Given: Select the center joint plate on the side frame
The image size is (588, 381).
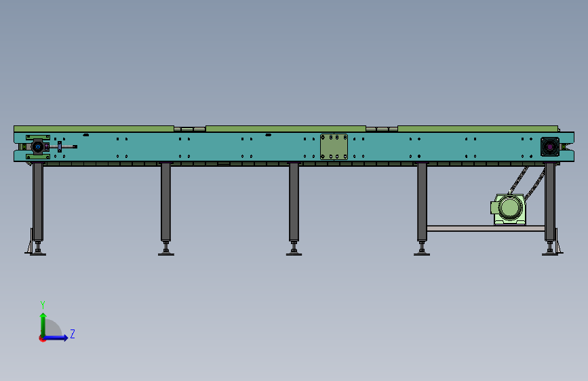Looking at the screenshot, I should tap(334, 146).
